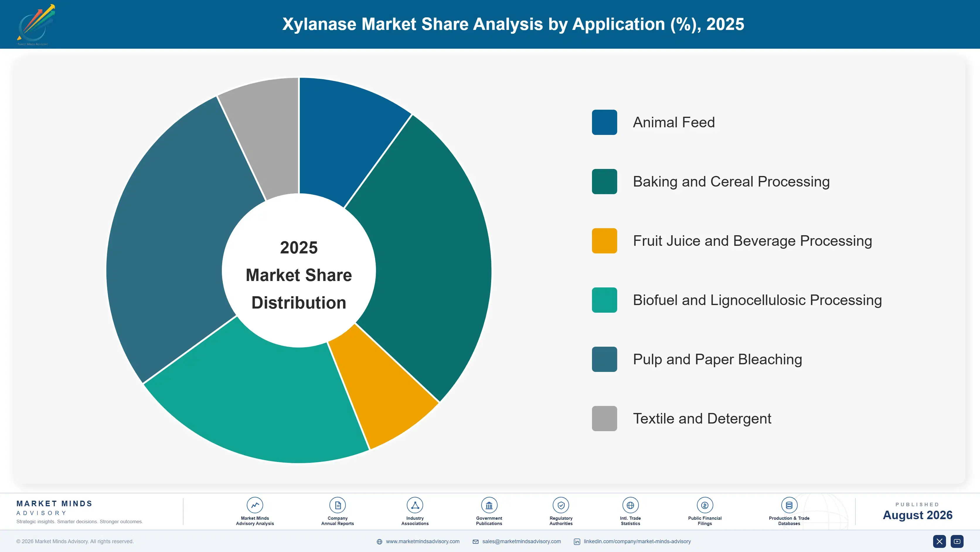Click the 'Animal Feed' legend label
980x552 pixels.
coord(674,122)
